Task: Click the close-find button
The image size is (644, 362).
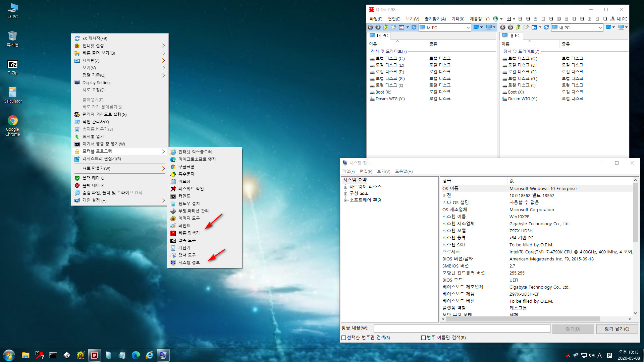Action: (617, 329)
